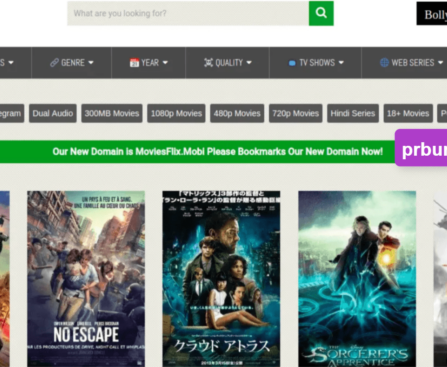Screen dimensions: 447x367
Task: Expand the QUALITY dropdown arrow
Action: point(249,63)
